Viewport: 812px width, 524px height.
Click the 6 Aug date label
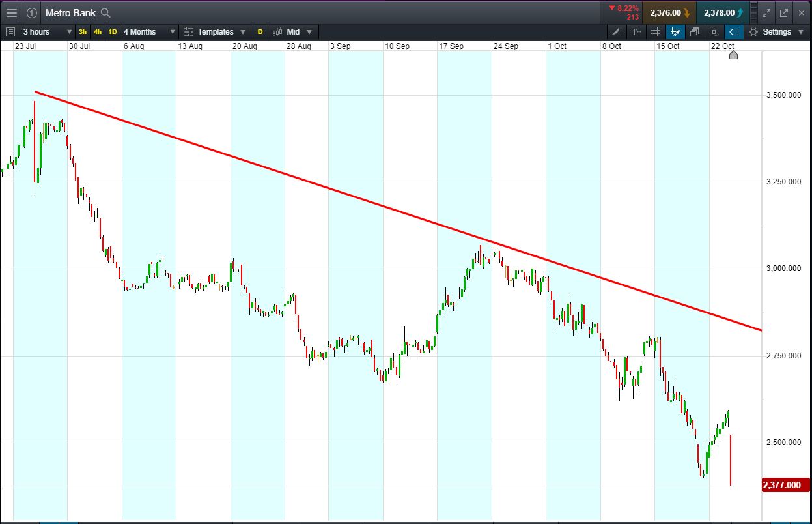click(x=133, y=46)
